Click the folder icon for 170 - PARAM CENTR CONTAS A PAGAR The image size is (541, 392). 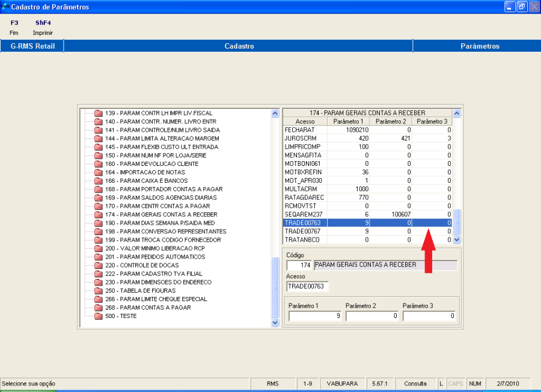(99, 206)
